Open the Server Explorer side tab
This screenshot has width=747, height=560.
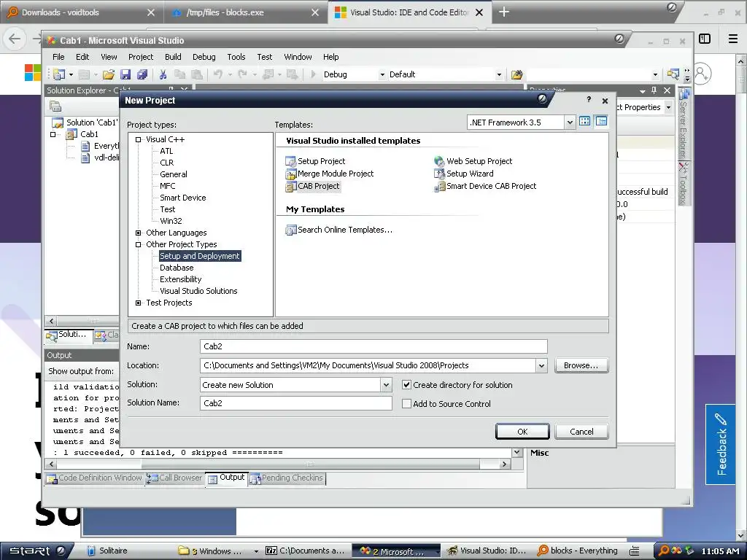pyautogui.click(x=684, y=122)
